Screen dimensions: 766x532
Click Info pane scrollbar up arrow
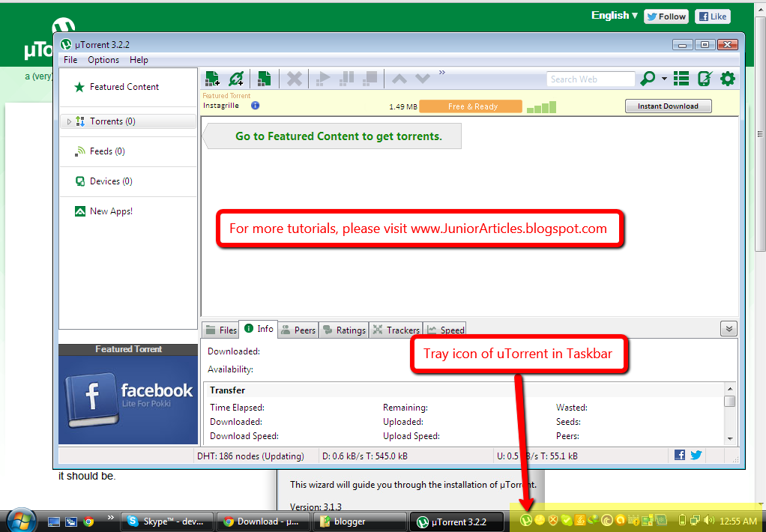tap(730, 390)
